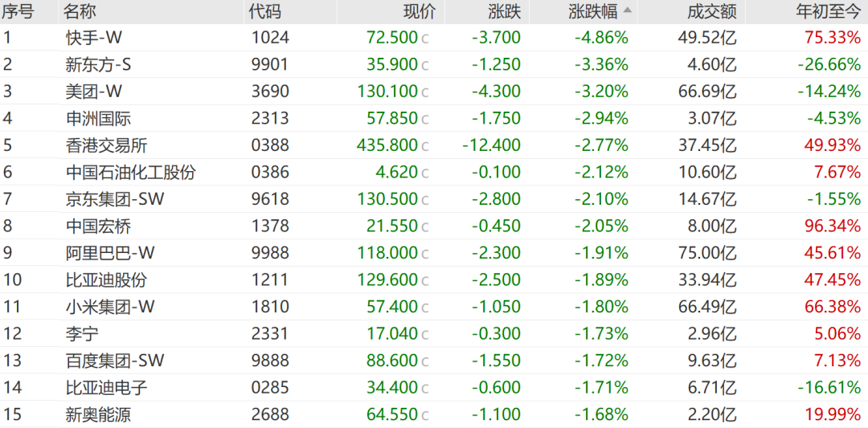The width and height of the screenshot is (868, 428).
Task: Select 中国石油化工股份 in the list
Action: [x=131, y=173]
